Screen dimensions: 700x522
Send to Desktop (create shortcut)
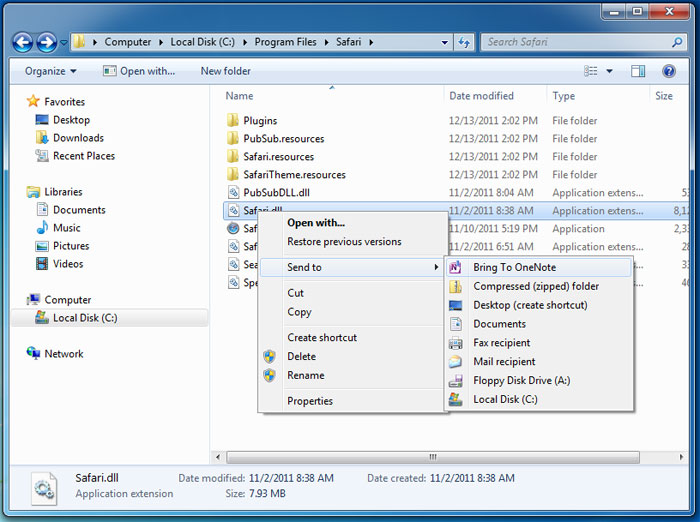pos(530,305)
